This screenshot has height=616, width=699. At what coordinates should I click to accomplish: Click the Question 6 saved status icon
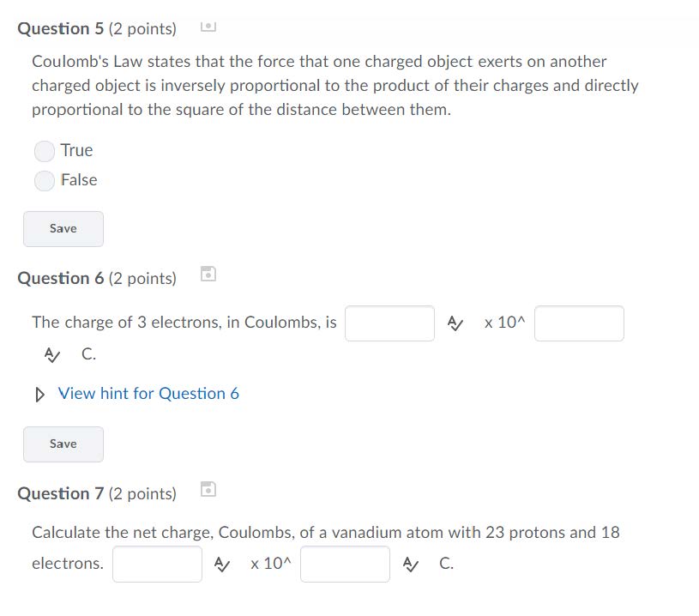pyautogui.click(x=208, y=275)
